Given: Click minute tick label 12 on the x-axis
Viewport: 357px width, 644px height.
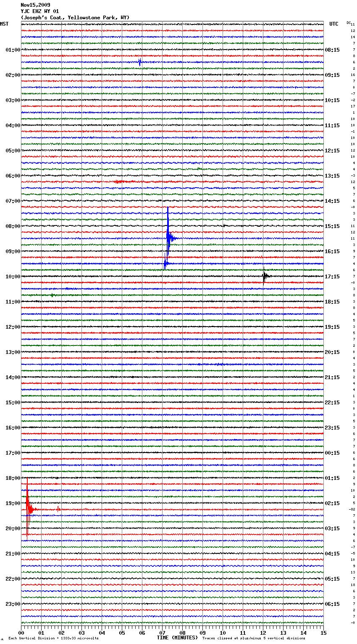Looking at the screenshot, I should (263, 633).
